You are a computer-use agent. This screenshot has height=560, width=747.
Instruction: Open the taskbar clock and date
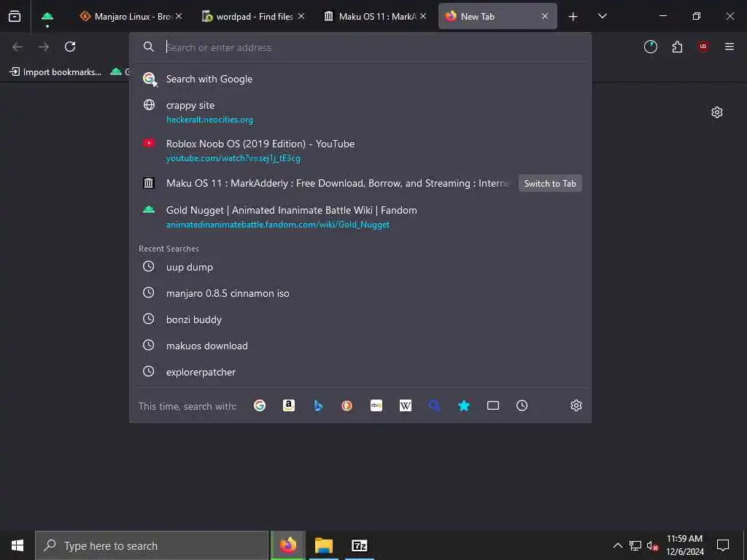coord(684,545)
